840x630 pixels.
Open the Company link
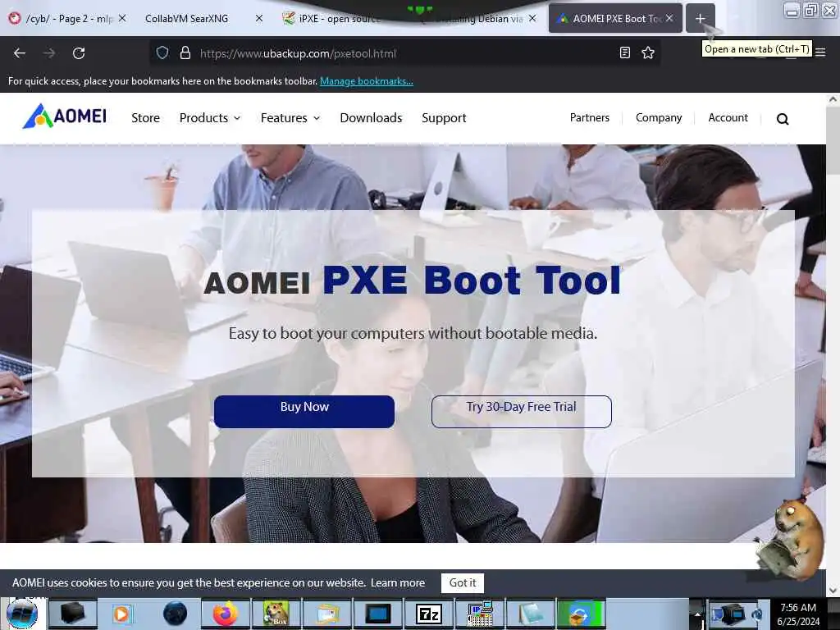coord(659,118)
